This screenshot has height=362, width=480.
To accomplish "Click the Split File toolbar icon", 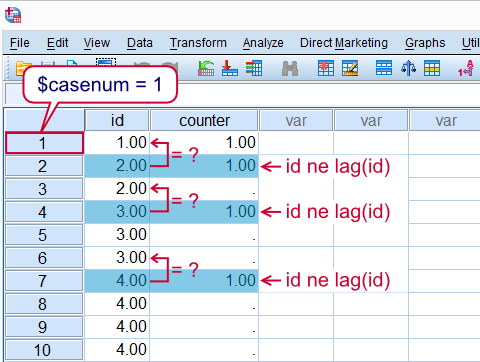I will point(384,68).
